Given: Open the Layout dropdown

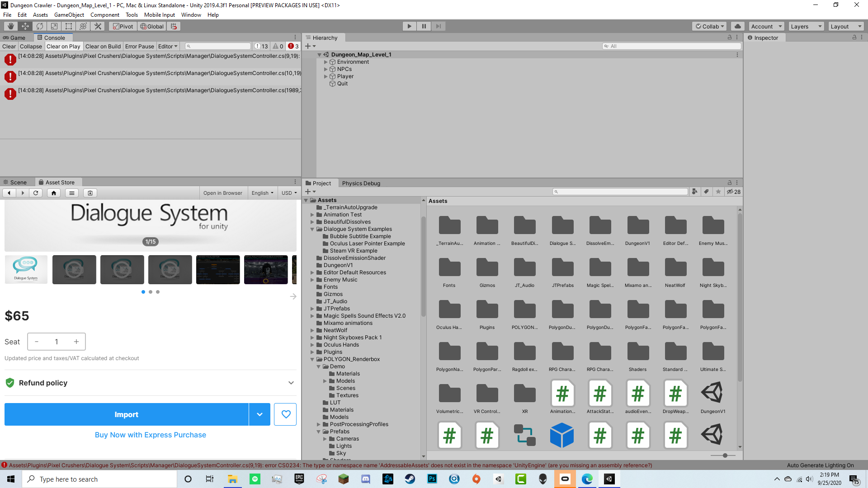Looking at the screenshot, I should 846,26.
